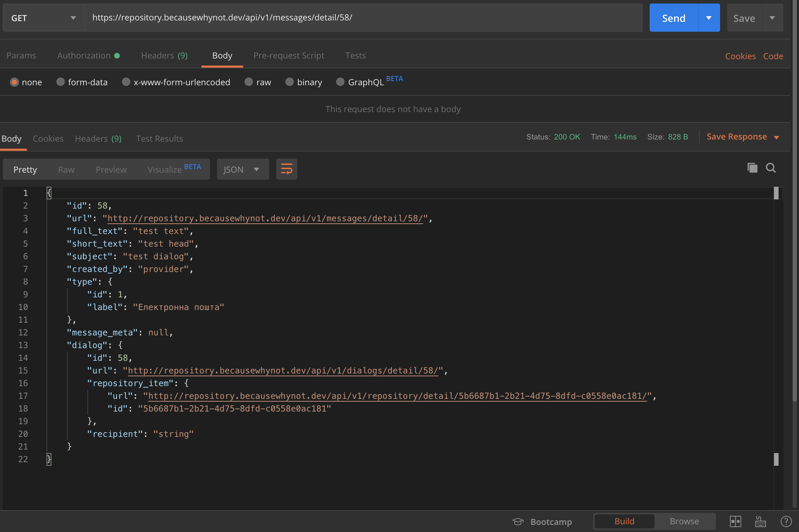Open search in response with magnifier icon
Viewport: 799px width, 532px height.
[x=771, y=168]
